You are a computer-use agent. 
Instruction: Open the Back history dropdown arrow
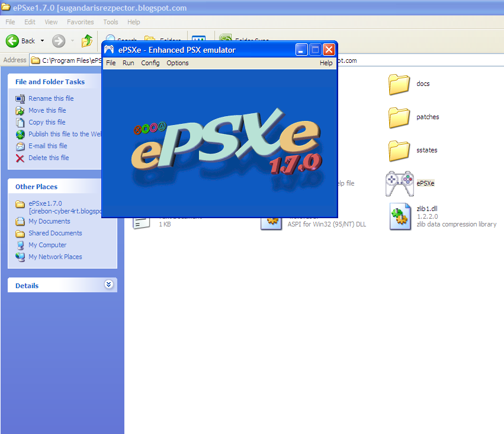pos(42,41)
